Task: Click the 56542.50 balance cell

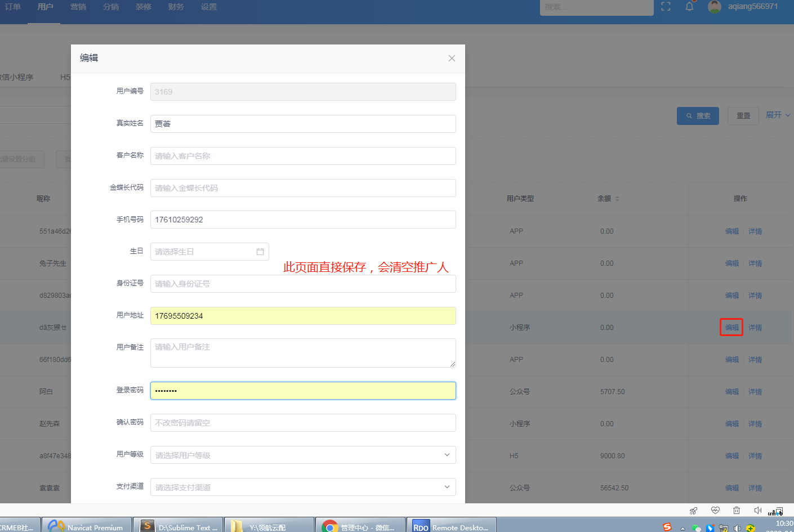Action: pyautogui.click(x=614, y=488)
